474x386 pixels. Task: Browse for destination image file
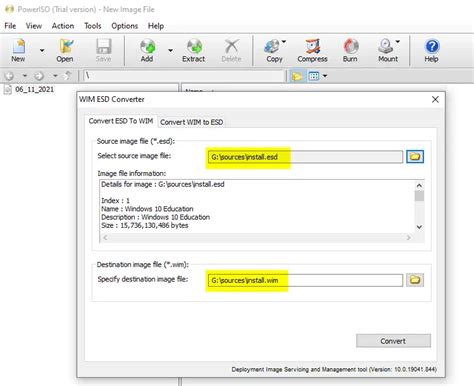(415, 280)
